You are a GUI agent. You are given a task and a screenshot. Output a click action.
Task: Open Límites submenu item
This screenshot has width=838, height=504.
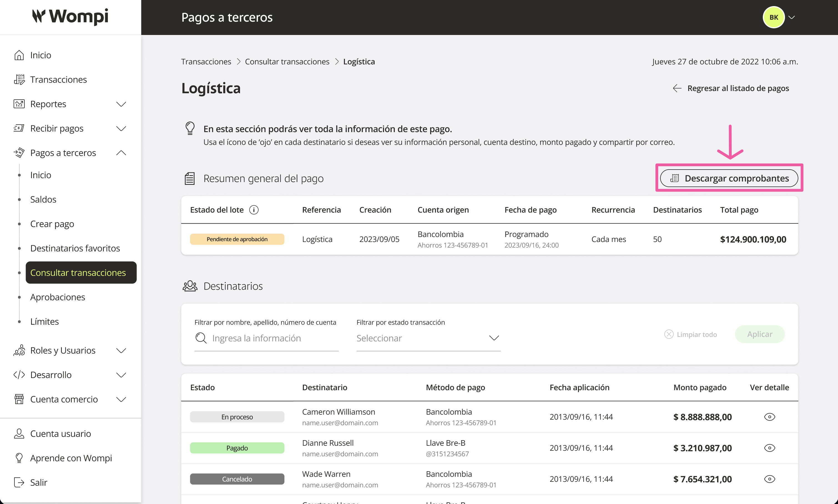(x=44, y=322)
